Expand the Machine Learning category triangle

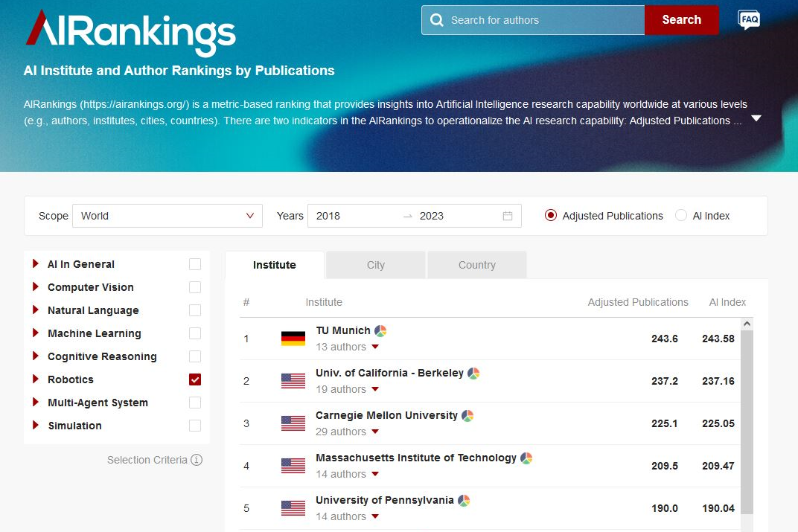[35, 333]
